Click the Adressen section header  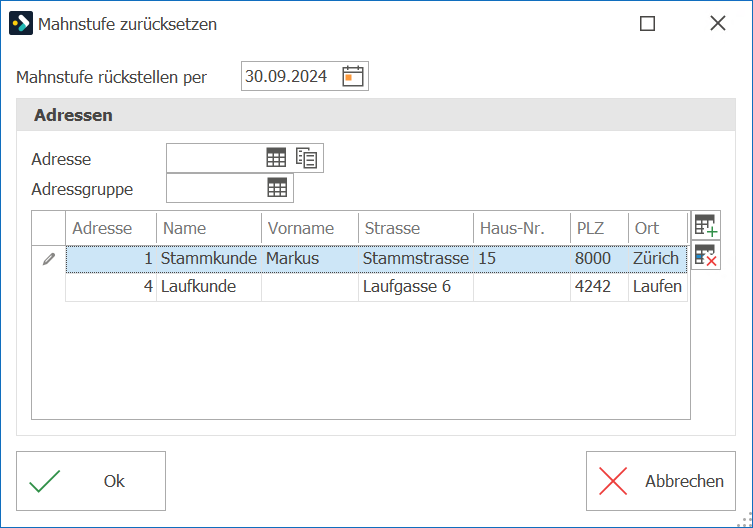[376, 115]
